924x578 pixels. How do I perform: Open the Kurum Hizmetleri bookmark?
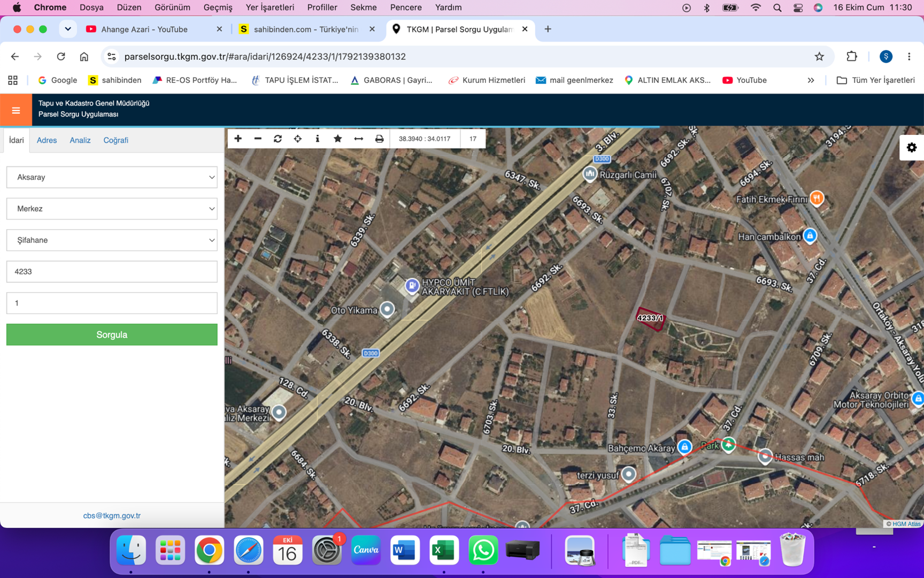click(487, 80)
